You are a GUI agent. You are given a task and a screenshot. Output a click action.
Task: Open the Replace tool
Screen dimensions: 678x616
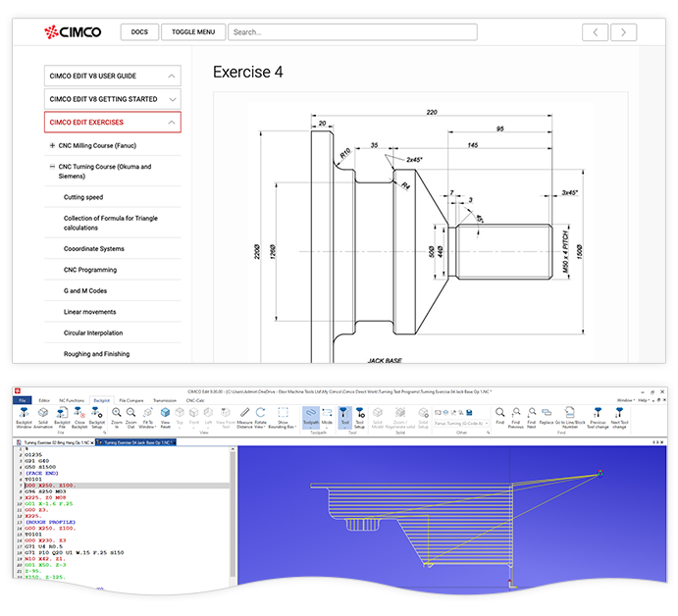pos(547,416)
